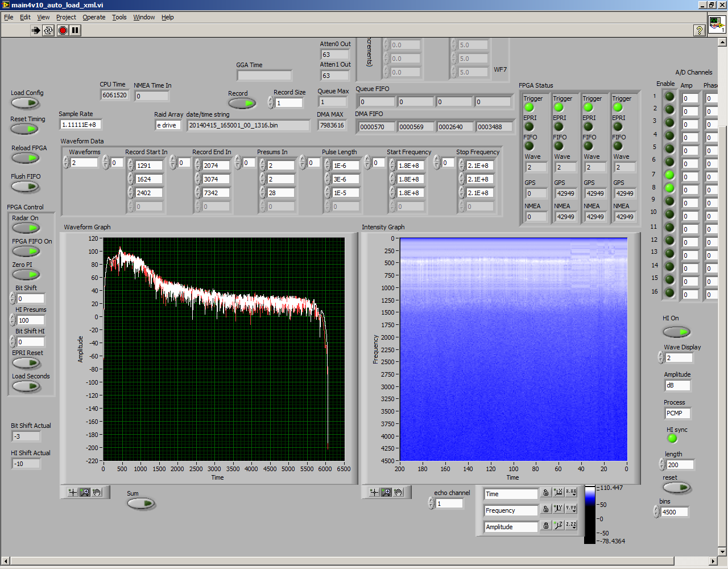
Task: Toggle the Record switch
Action: [x=242, y=103]
